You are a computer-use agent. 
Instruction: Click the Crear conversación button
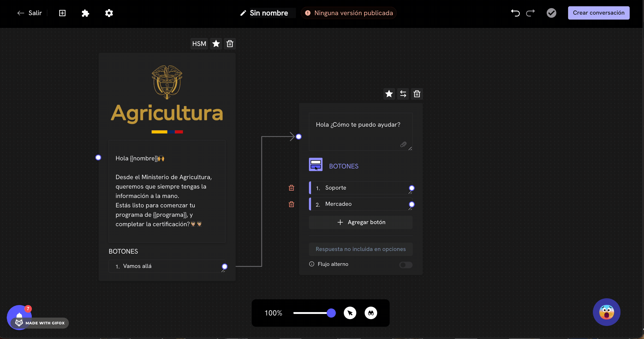point(599,13)
